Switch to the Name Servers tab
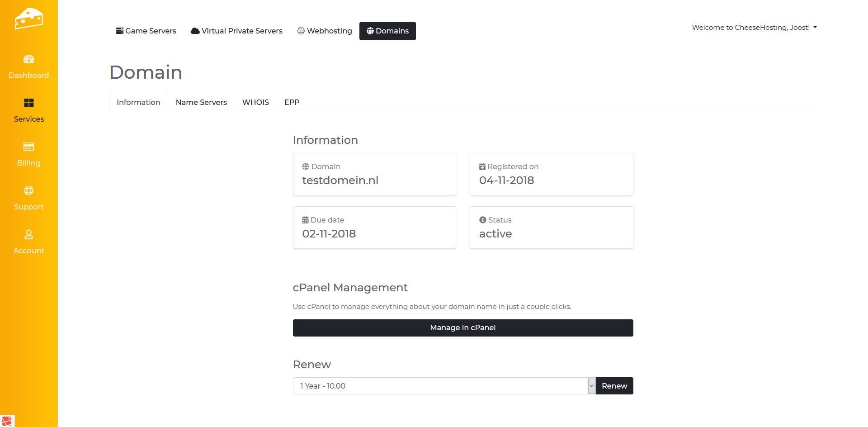Viewport: 868px width, 427px height. pyautogui.click(x=201, y=102)
